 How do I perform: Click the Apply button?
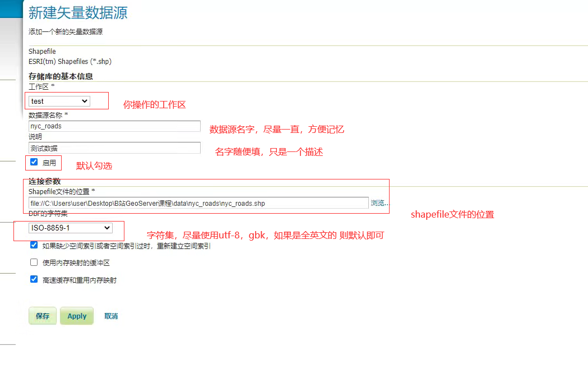pos(77,316)
